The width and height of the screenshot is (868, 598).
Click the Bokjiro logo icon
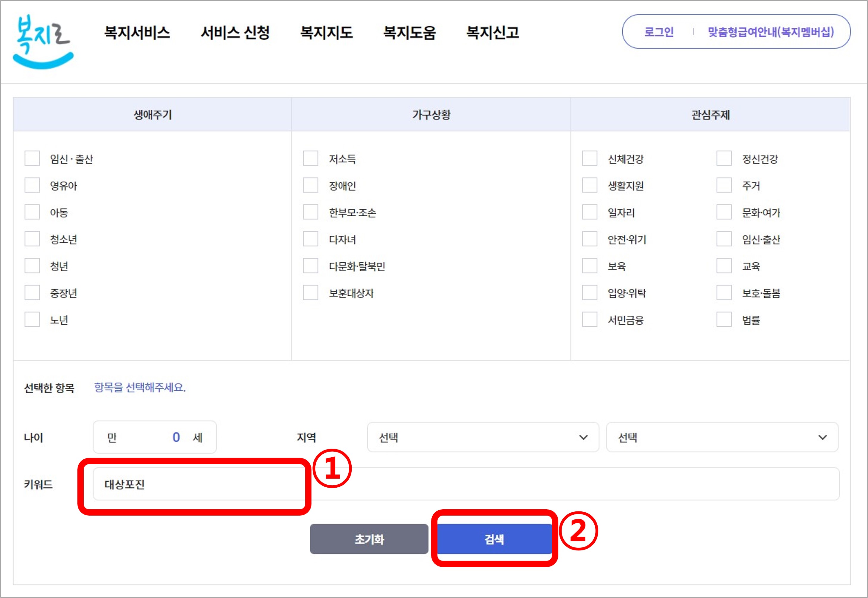pos(43,42)
